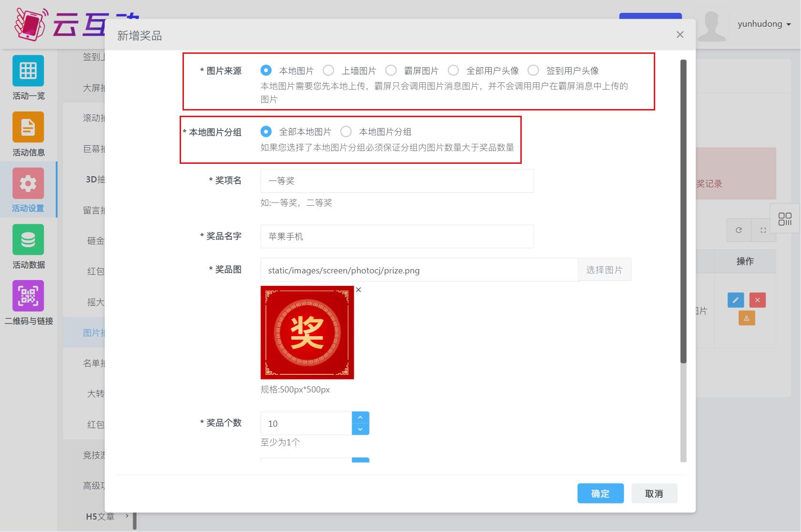Select the 上墙图片 radio option

[328, 70]
